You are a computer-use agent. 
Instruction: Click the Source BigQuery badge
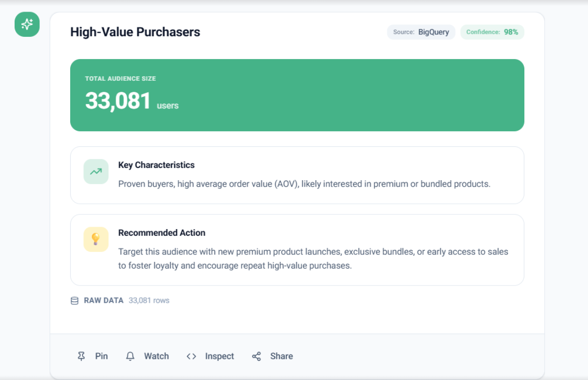pyautogui.click(x=421, y=32)
